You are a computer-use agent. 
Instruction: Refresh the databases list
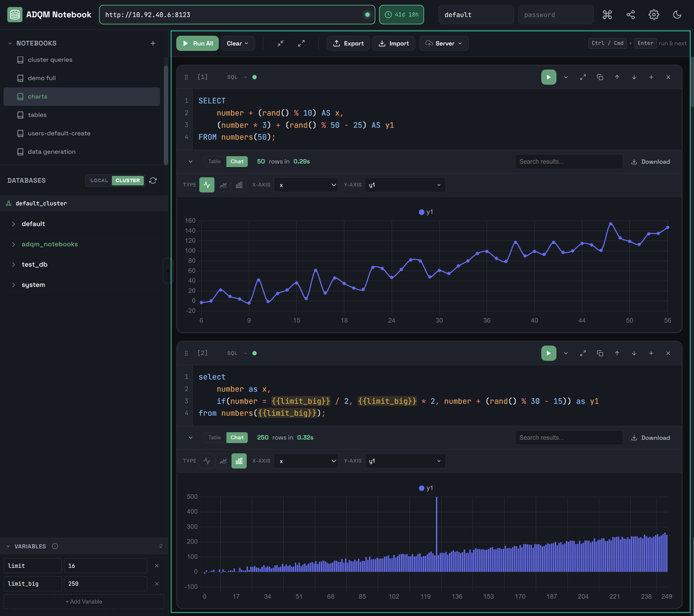(153, 181)
